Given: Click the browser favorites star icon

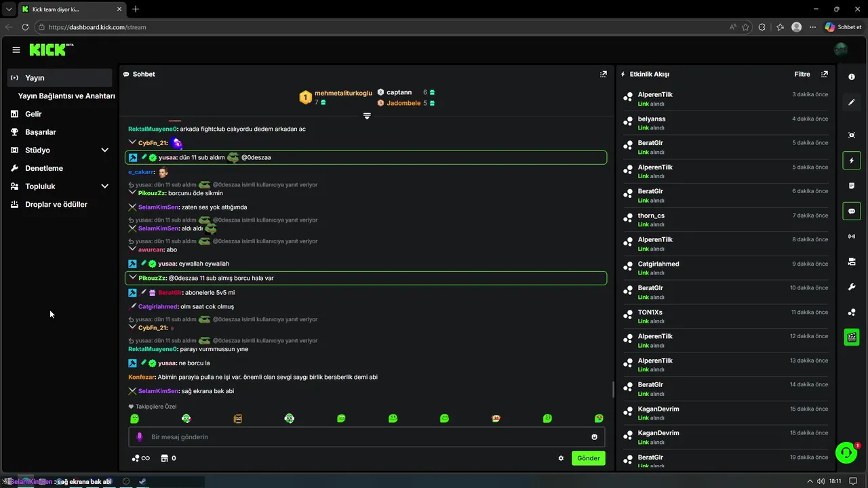Looking at the screenshot, I should 746,27.
